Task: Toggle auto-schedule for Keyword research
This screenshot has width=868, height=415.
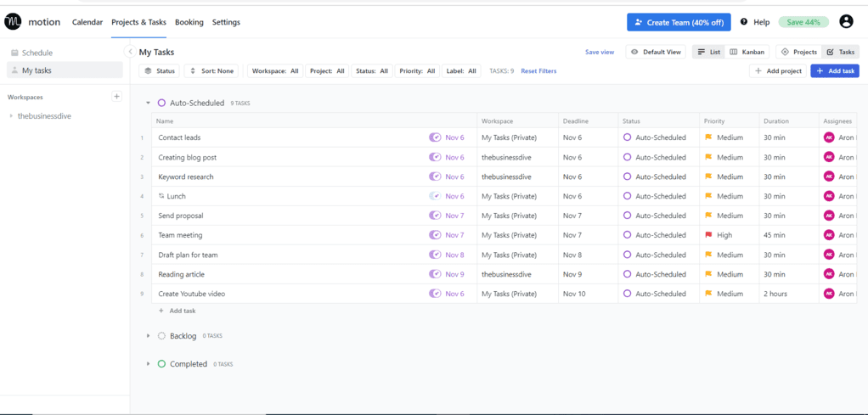Action: pyautogui.click(x=435, y=177)
